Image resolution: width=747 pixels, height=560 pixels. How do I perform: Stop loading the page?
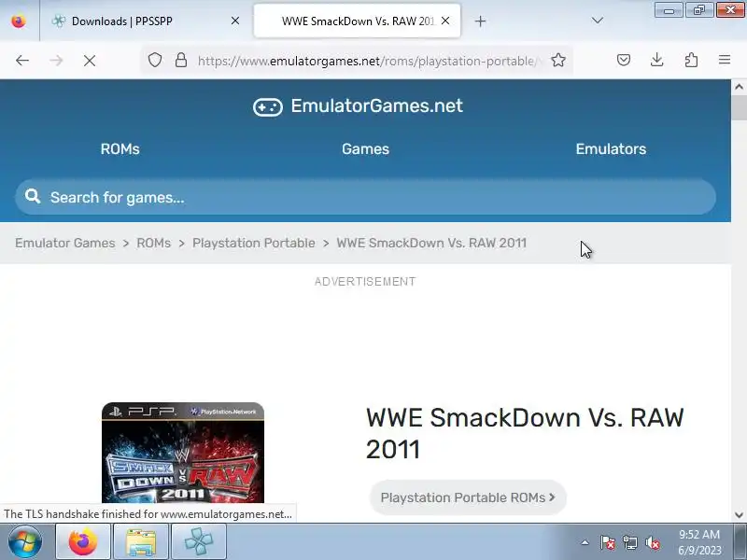tap(89, 61)
